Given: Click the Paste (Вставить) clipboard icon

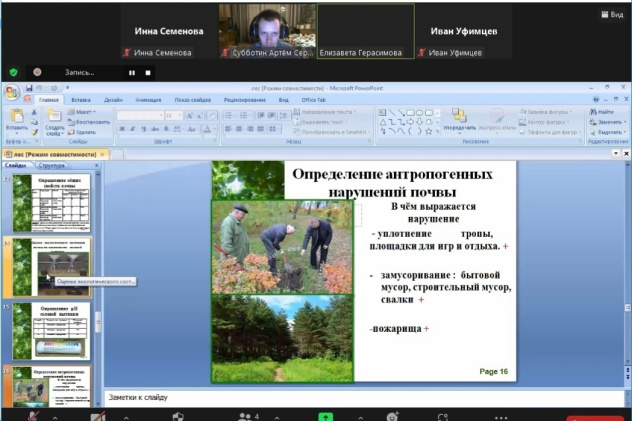Looking at the screenshot, I should (x=17, y=116).
